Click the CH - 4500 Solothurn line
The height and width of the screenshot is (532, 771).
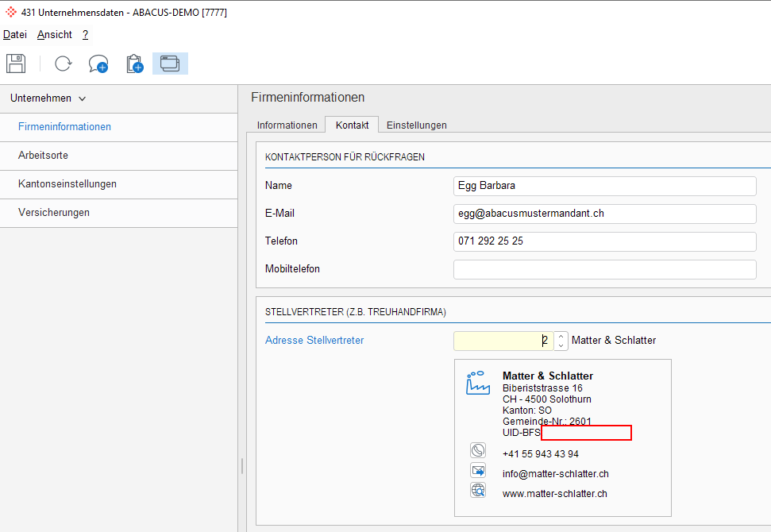pyautogui.click(x=547, y=399)
